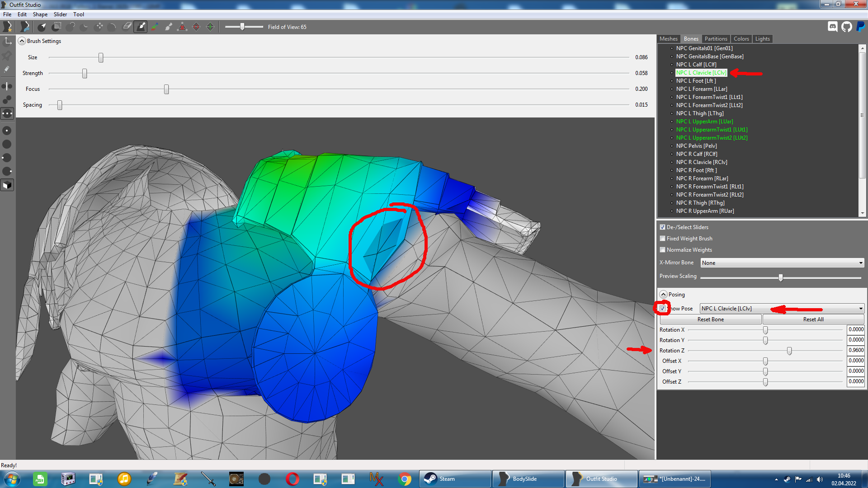Select the split edge tool
The height and width of the screenshot is (488, 868).
(210, 27)
